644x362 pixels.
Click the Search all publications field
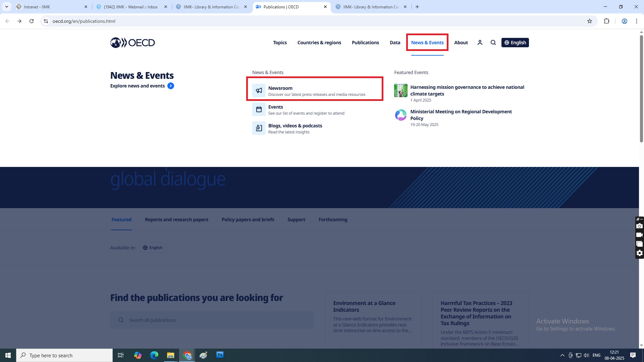click(x=212, y=320)
